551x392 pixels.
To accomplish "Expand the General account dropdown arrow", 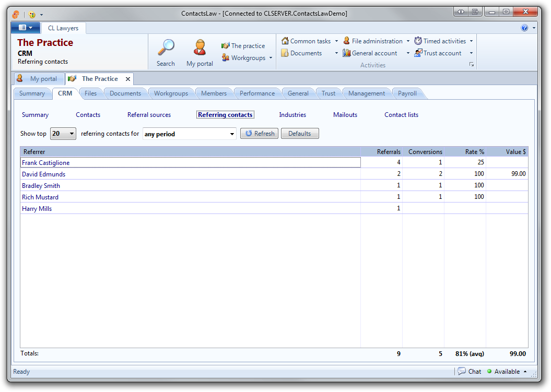I will 408,53.
